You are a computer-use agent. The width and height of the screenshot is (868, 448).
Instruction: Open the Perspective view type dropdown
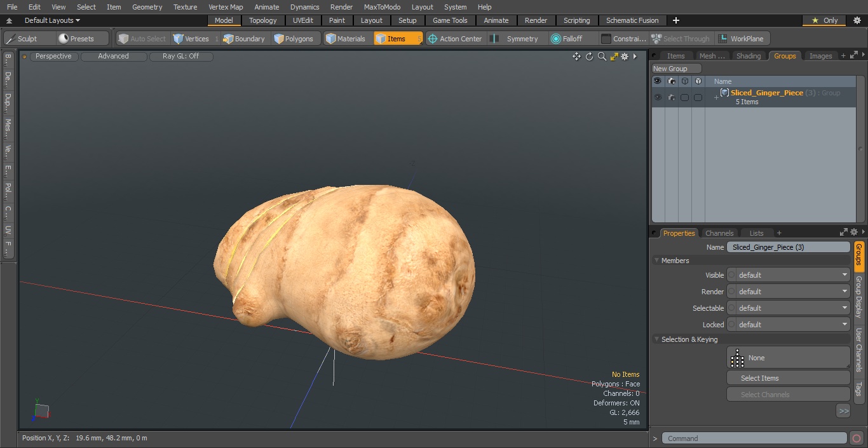(54, 57)
